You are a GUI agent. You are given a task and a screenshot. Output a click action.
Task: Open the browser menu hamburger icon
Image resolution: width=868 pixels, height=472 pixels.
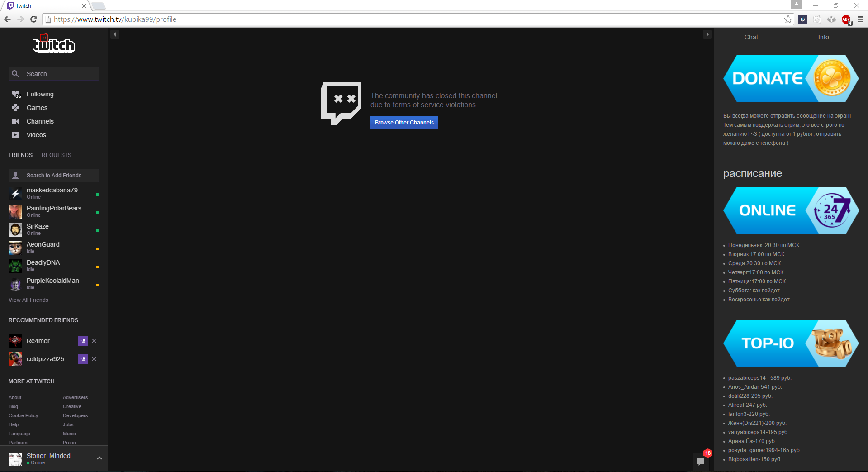pyautogui.click(x=860, y=19)
